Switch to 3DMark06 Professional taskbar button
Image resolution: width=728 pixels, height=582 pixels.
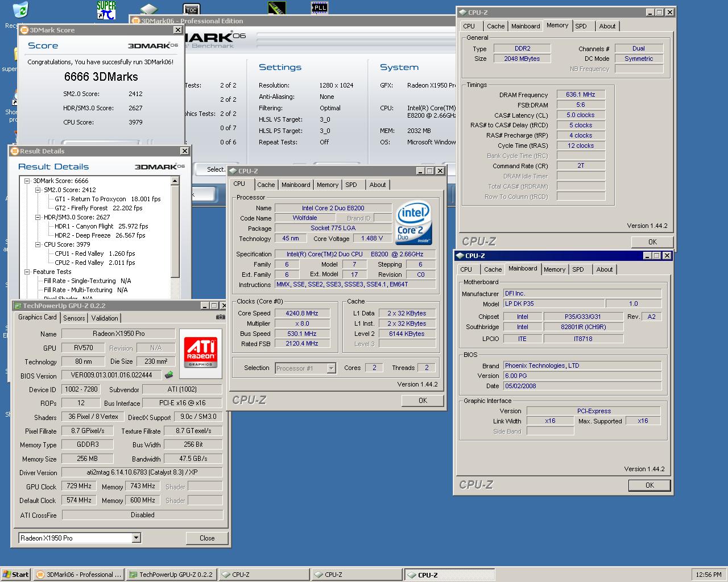pyautogui.click(x=79, y=575)
